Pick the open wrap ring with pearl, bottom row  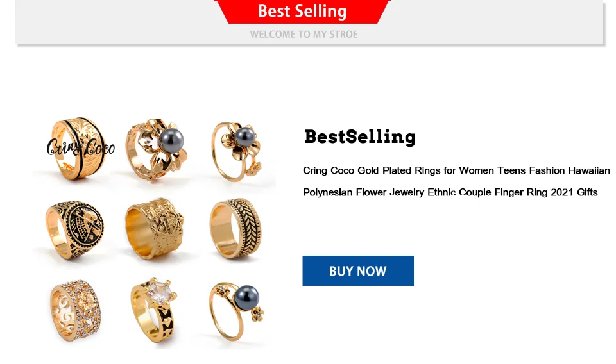[237, 311]
